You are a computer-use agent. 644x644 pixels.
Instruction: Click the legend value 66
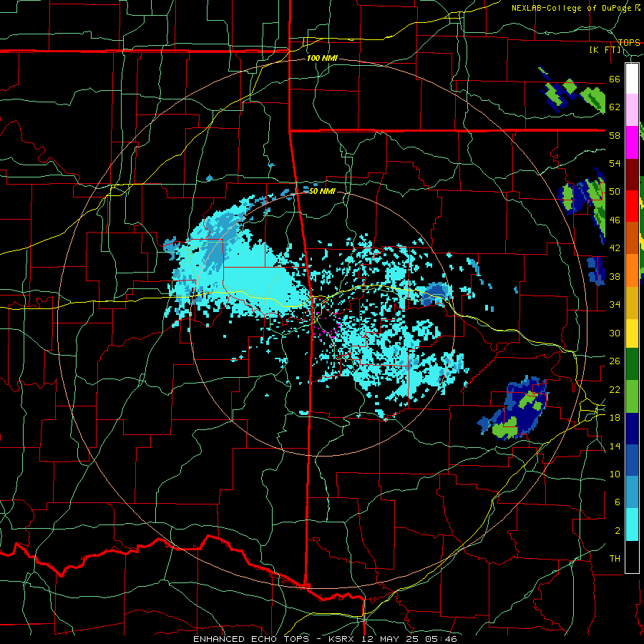click(x=615, y=79)
